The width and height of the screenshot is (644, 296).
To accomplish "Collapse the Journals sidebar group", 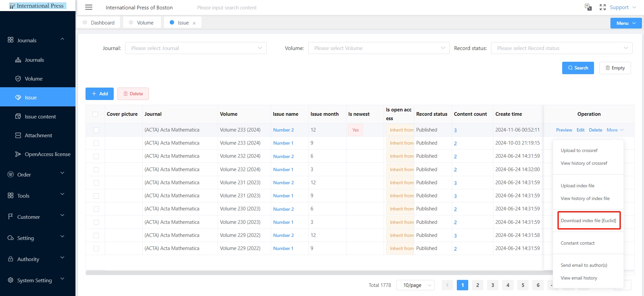I will [x=38, y=40].
